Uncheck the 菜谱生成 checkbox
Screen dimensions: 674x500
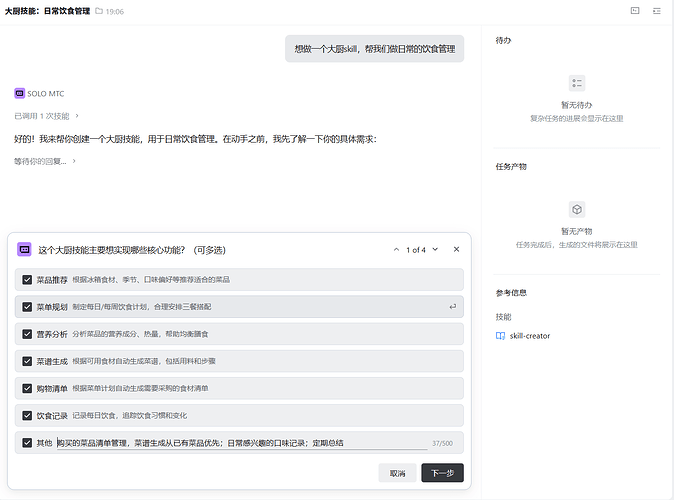point(27,361)
